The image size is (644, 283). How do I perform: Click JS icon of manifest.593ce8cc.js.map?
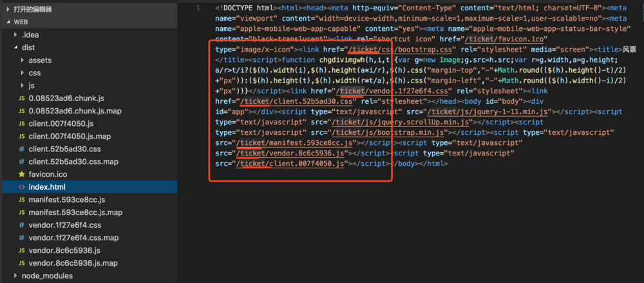[22, 213]
